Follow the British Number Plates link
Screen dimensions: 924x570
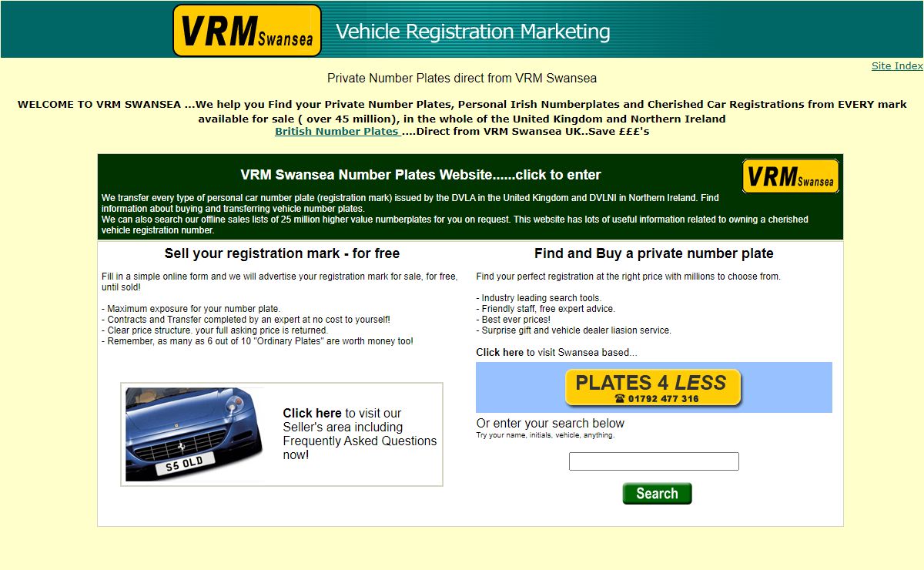[x=337, y=131]
